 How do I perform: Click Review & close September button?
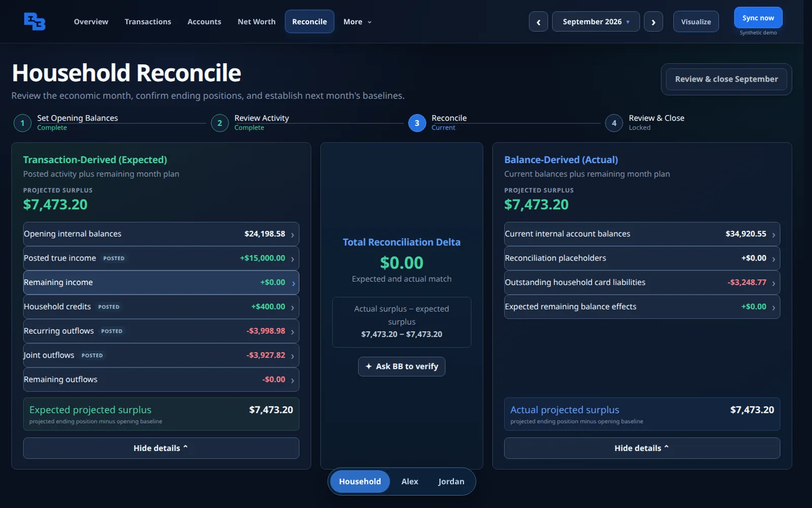(726, 79)
